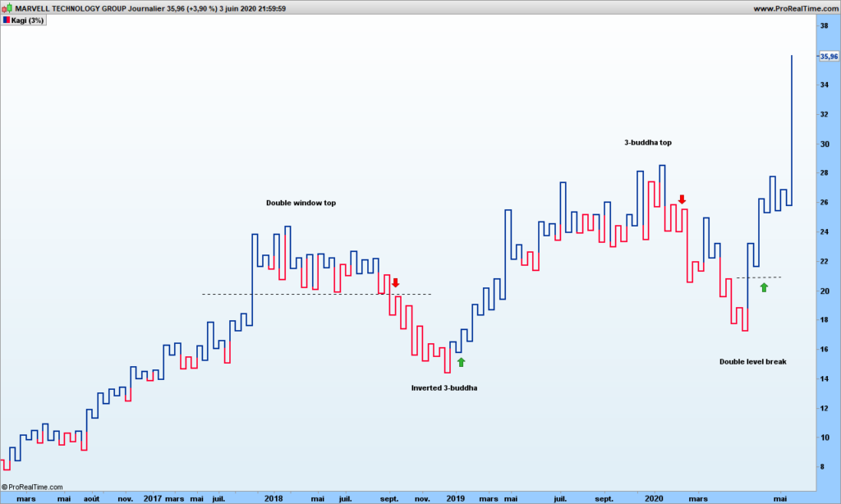Click the 28 price axis label
This screenshot has height=504, width=841.
[x=825, y=172]
